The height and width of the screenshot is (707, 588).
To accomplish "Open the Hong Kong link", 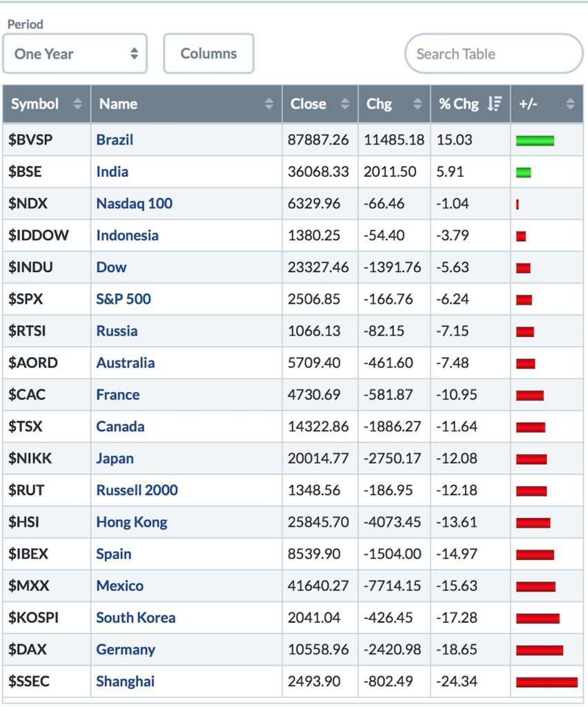I will 132,522.
